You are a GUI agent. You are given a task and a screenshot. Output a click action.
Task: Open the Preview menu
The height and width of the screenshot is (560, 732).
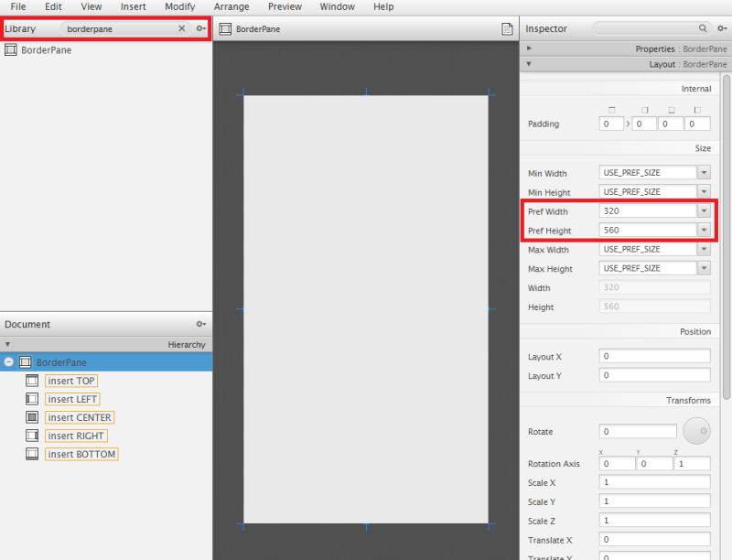pyautogui.click(x=285, y=6)
